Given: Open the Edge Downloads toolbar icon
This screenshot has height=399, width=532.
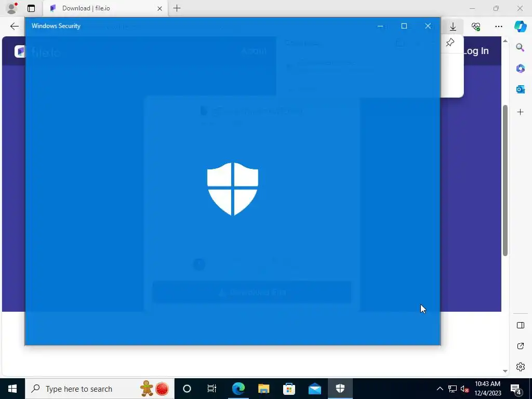Looking at the screenshot, I should (453, 26).
